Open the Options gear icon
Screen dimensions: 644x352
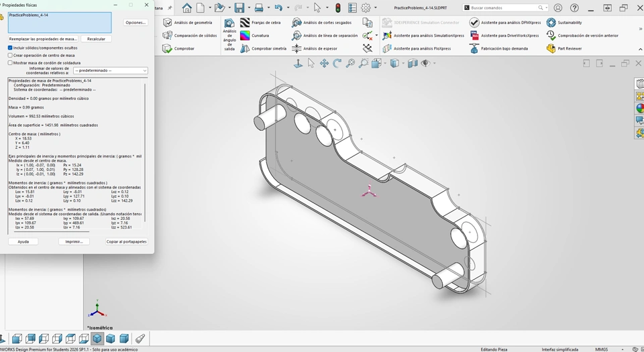click(366, 8)
